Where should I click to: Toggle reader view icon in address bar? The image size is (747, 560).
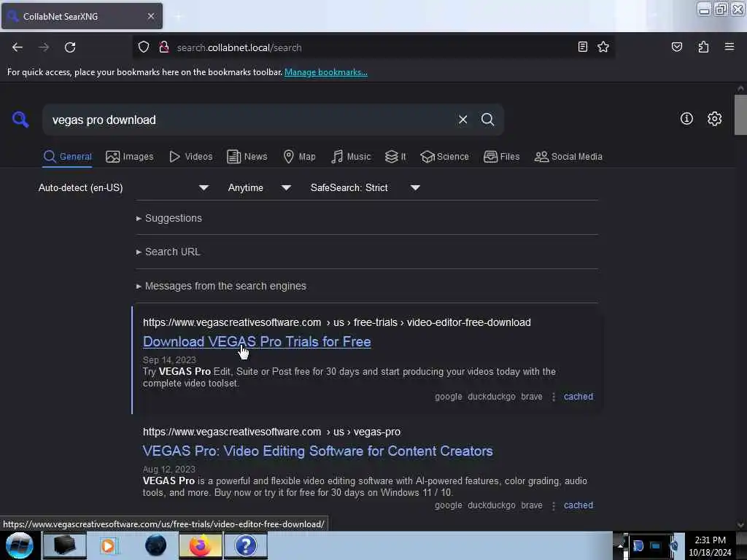point(582,47)
